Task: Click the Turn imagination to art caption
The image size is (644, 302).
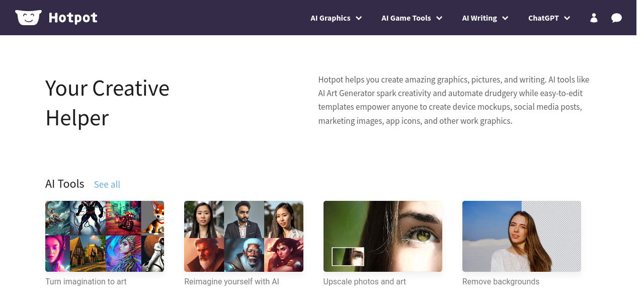Action: (x=86, y=281)
